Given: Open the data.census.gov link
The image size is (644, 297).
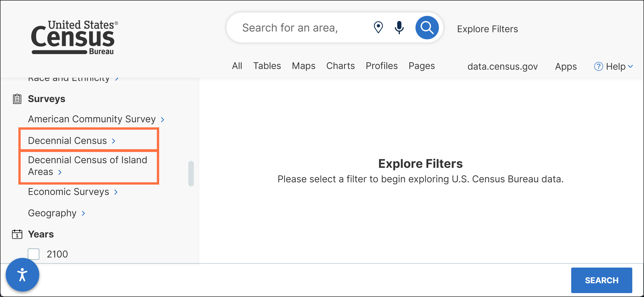Looking at the screenshot, I should (502, 67).
